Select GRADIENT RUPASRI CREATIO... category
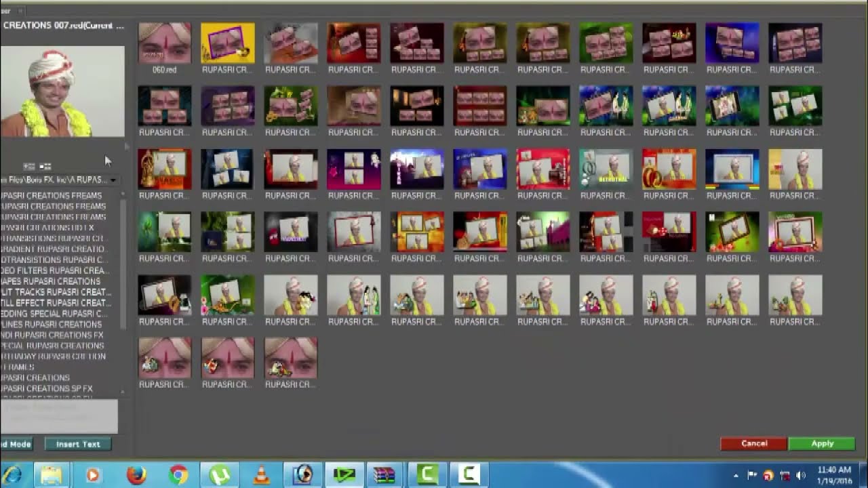The width and height of the screenshot is (868, 488). point(53,249)
